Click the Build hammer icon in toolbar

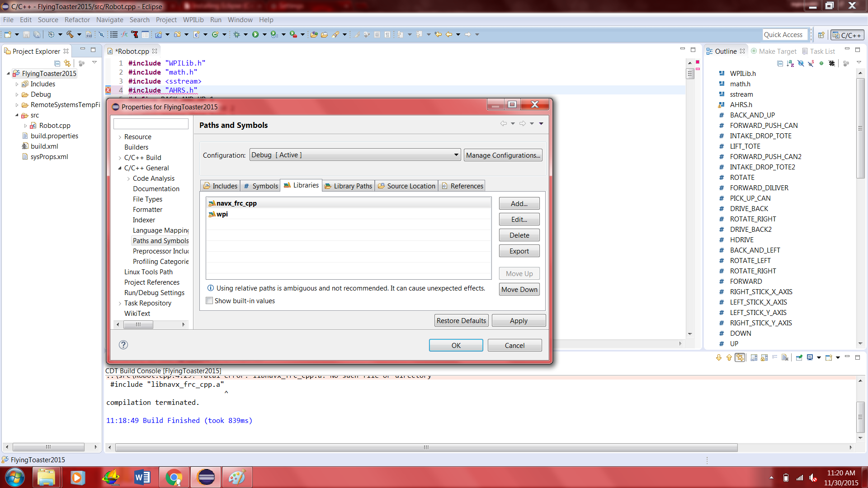point(70,34)
